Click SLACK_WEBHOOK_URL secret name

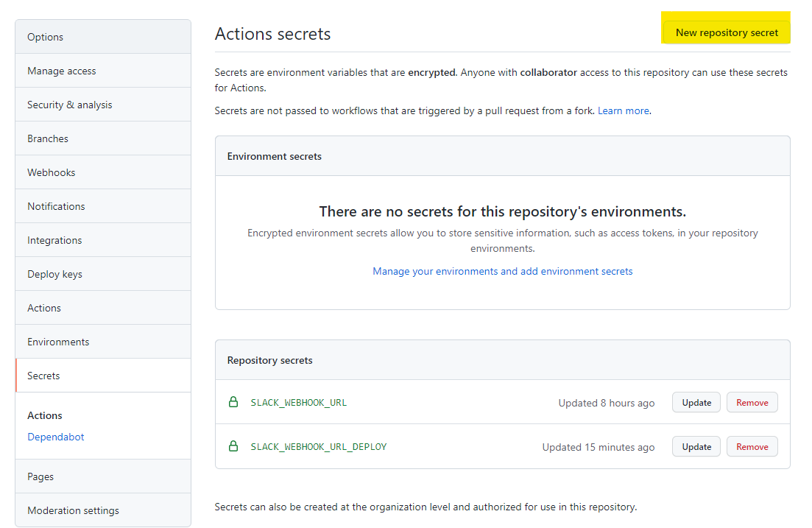[299, 403]
